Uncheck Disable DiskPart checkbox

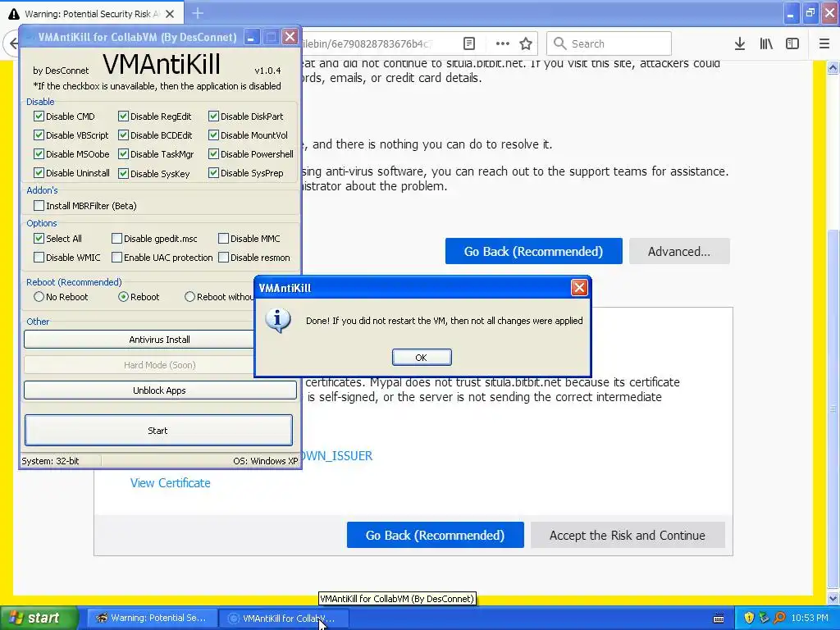[x=213, y=116]
